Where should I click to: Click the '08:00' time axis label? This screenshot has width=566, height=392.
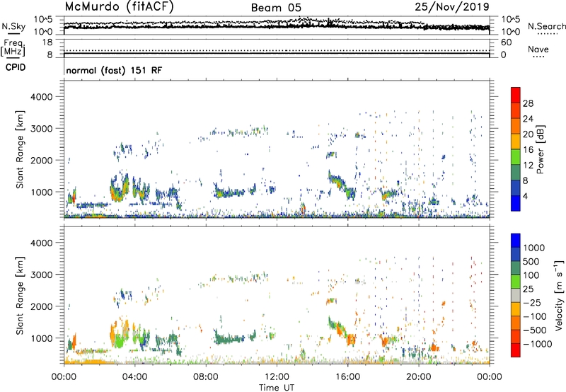(206, 377)
